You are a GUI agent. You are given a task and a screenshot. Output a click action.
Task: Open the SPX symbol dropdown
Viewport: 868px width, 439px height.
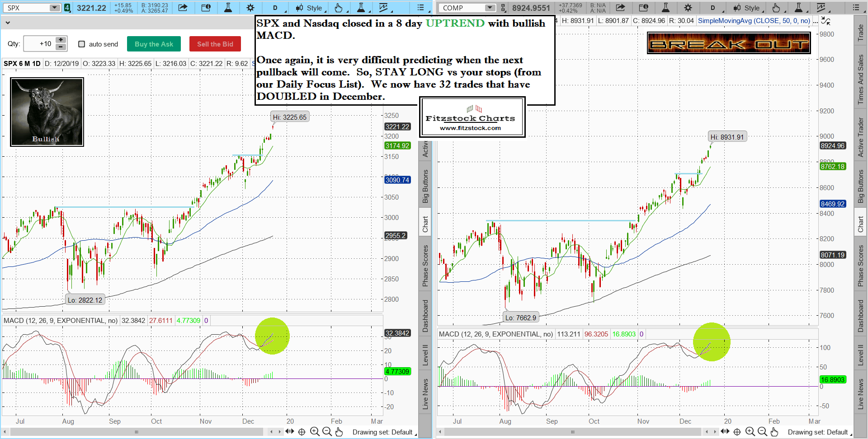pyautogui.click(x=54, y=8)
